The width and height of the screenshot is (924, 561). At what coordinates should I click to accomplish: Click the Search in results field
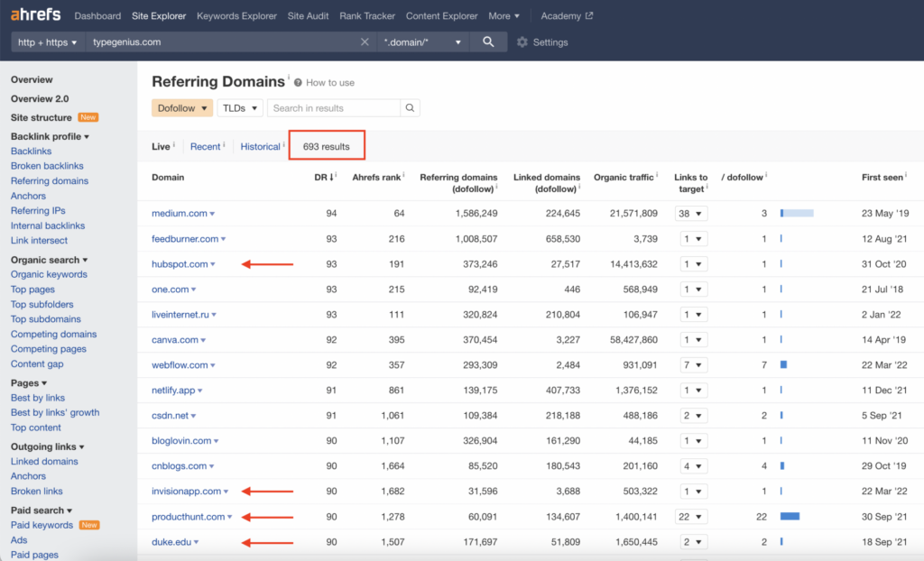tap(334, 108)
